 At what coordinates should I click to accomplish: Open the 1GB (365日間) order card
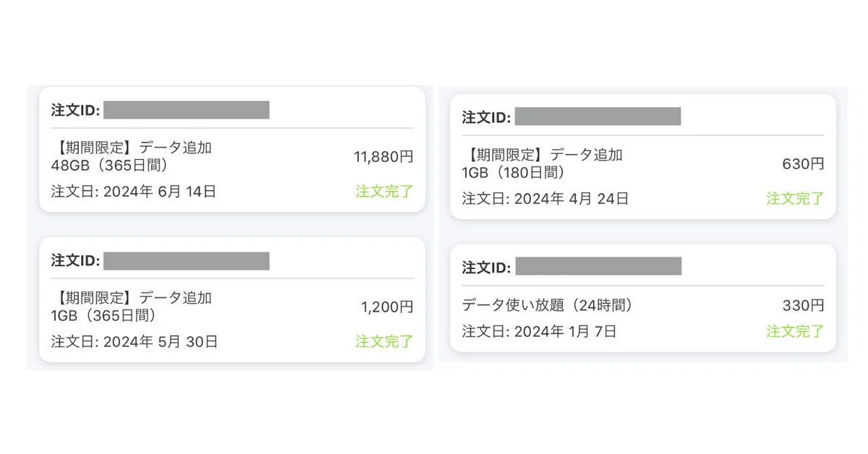pos(231,299)
